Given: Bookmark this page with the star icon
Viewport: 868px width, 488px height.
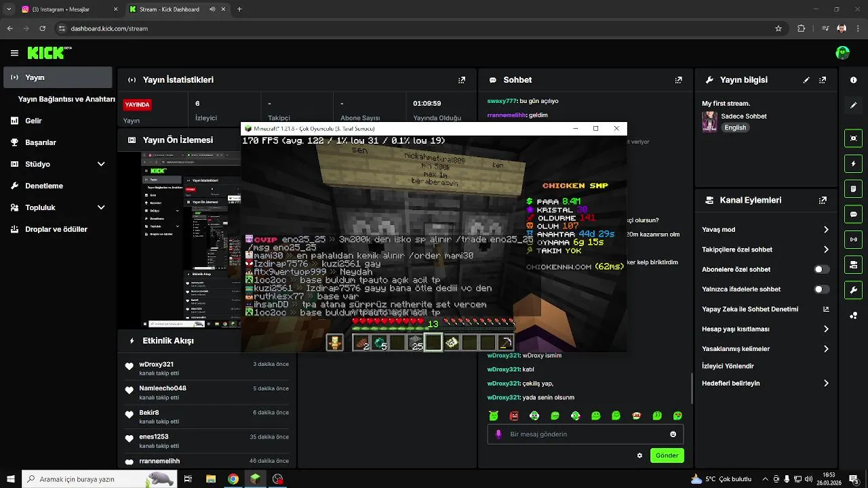Looking at the screenshot, I should (x=778, y=28).
